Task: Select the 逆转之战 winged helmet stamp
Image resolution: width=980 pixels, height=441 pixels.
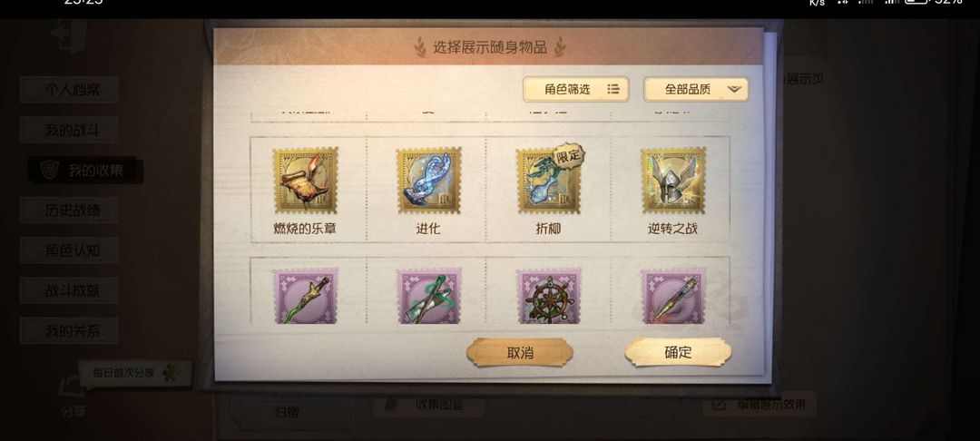Action: pos(673,181)
